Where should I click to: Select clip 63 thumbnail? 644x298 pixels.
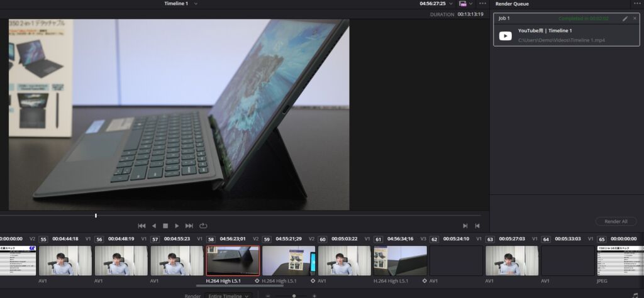click(x=512, y=261)
